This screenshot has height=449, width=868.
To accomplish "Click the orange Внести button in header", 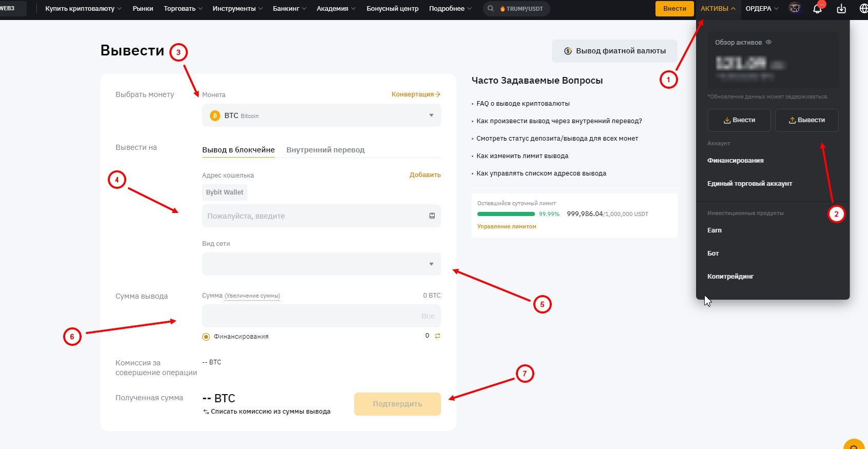I will 674,9.
